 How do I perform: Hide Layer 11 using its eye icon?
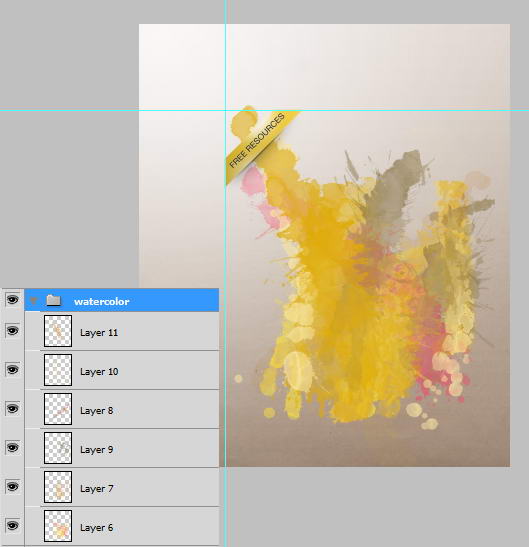point(13,330)
